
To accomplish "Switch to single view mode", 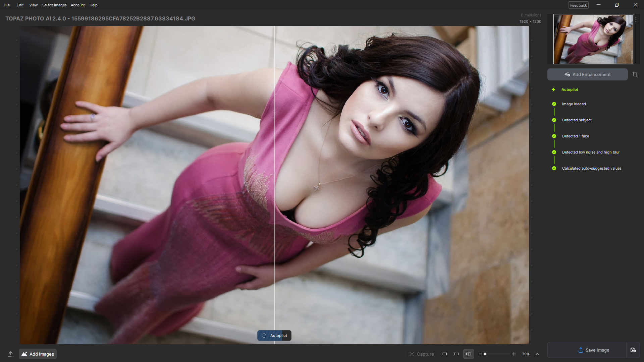I will (444, 354).
